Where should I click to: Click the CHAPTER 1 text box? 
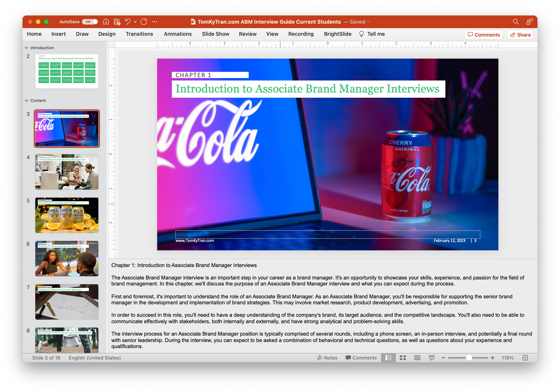coord(210,75)
